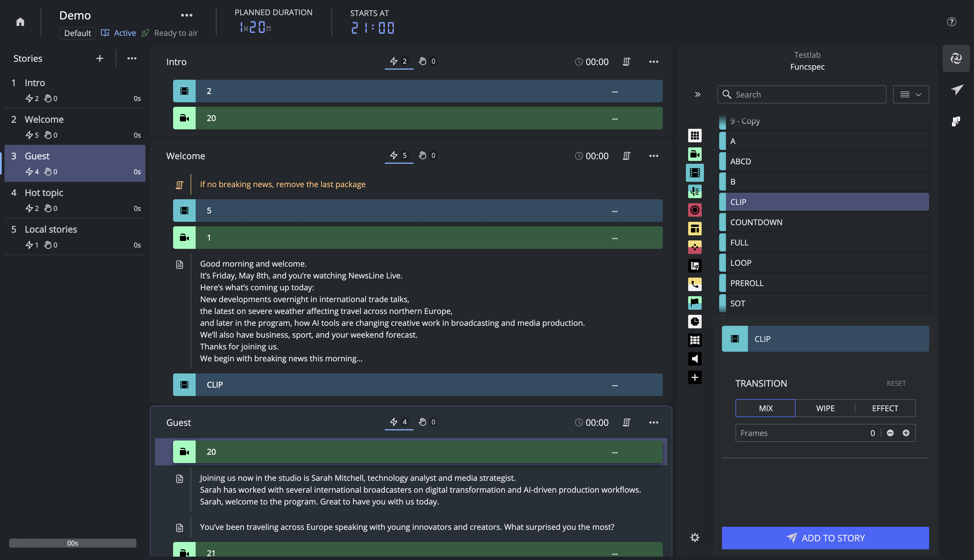Filter templates by yellow layout type
Viewport: 974px width, 560px height.
[695, 229]
